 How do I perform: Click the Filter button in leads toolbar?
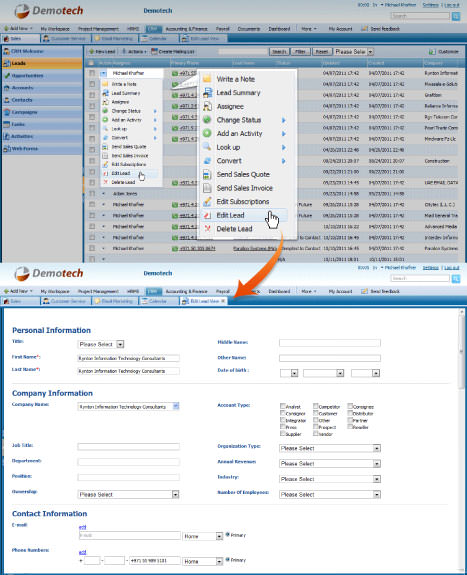pyautogui.click(x=300, y=52)
